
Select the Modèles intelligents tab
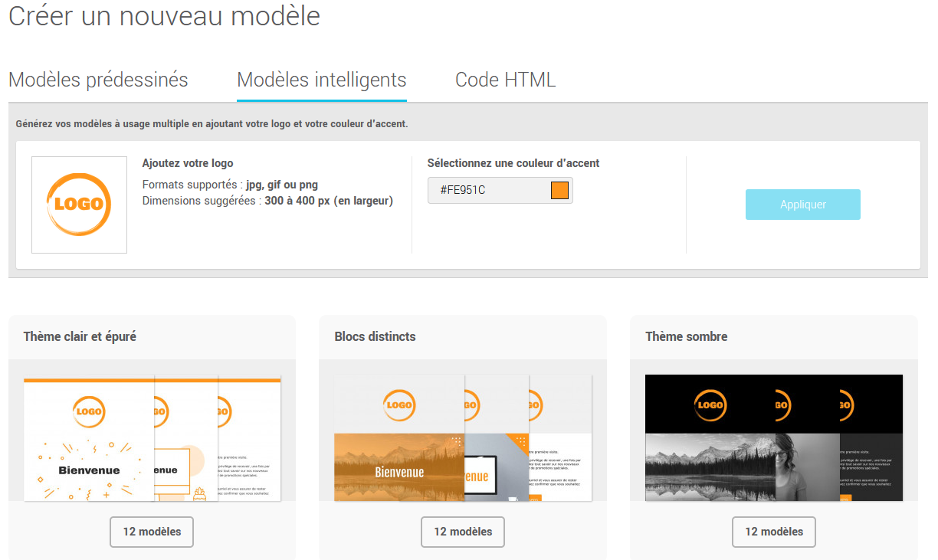coord(322,80)
